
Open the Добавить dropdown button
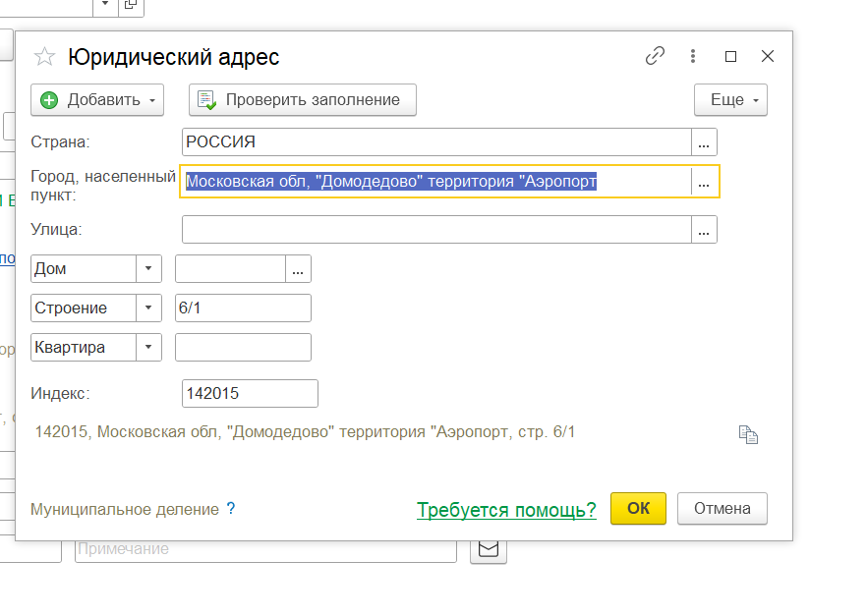[97, 100]
